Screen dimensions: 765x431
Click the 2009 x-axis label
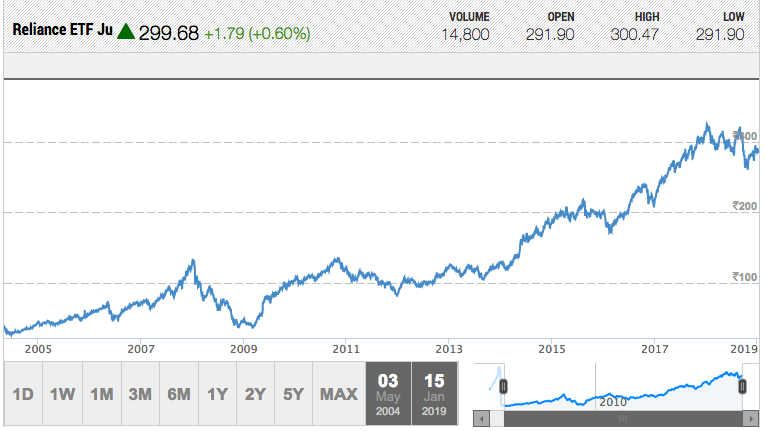243,349
